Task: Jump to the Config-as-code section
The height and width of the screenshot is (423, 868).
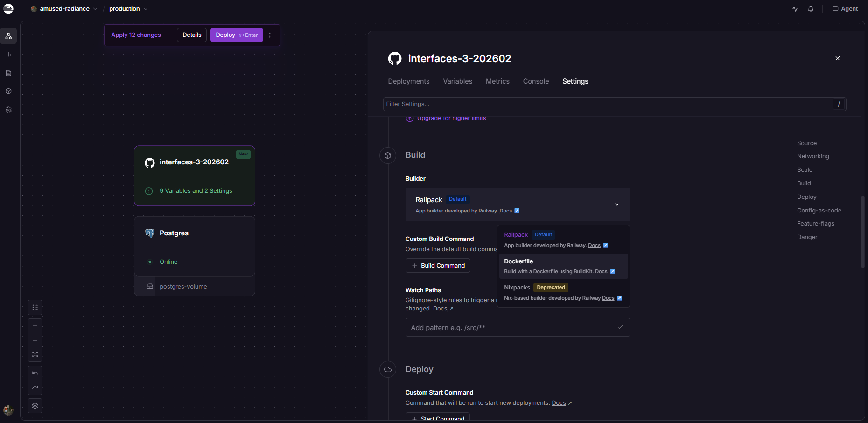Action: (x=819, y=211)
